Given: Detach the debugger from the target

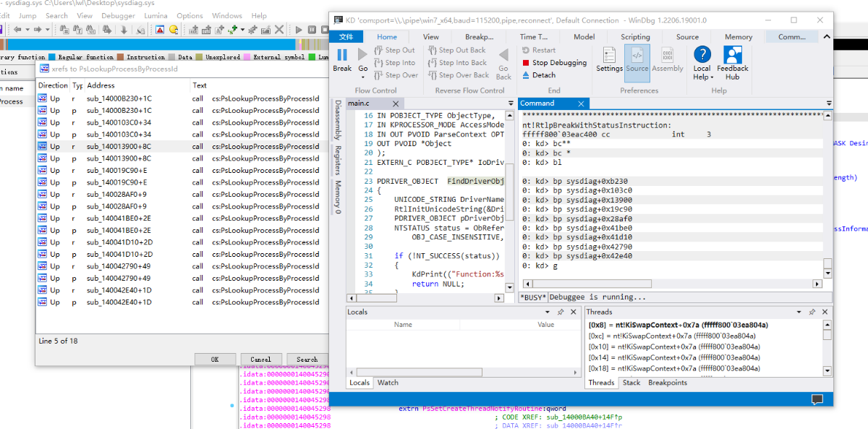Looking at the screenshot, I should pyautogui.click(x=543, y=75).
